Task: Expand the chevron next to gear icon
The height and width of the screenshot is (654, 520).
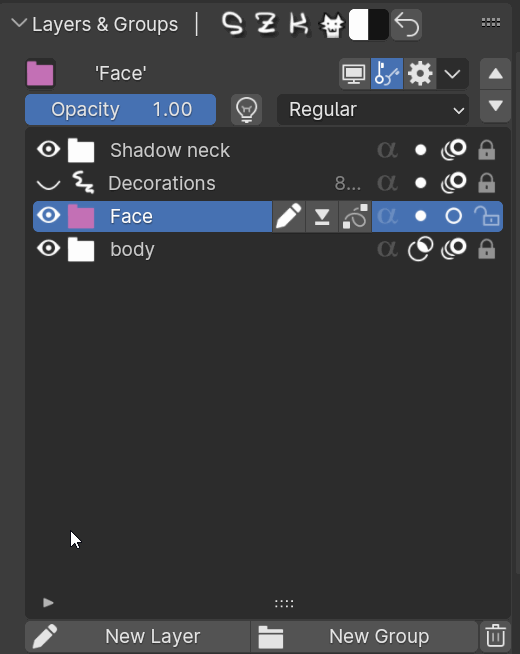Action: point(452,74)
